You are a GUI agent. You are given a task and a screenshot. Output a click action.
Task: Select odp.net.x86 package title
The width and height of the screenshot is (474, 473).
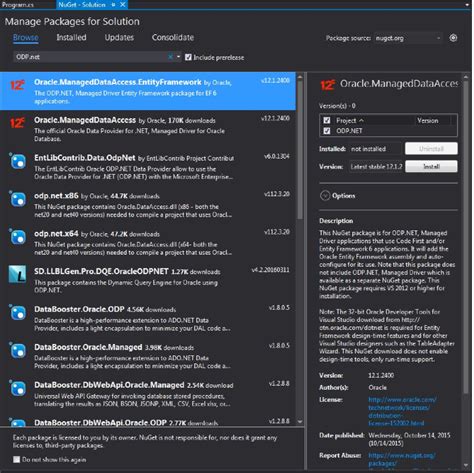pos(56,195)
